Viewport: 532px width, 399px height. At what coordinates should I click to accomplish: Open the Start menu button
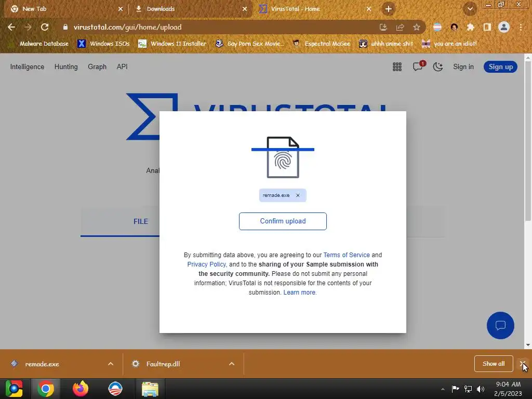click(14, 389)
